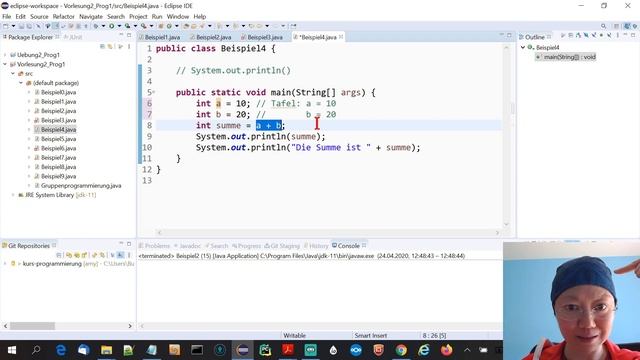Select Beispiel0.java in Package Explorer
This screenshot has width=640, height=360.
(58, 92)
